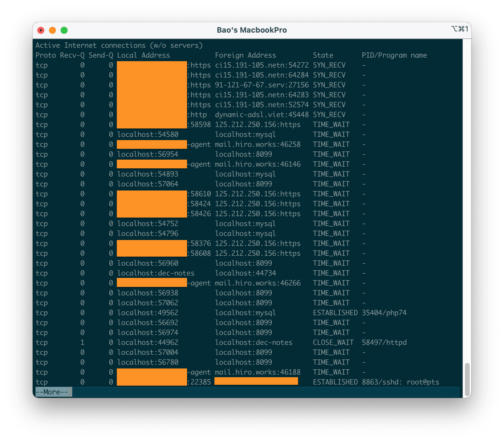This screenshot has width=504, height=441.
Task: Click the 'Foreign Address' column header
Action: point(246,55)
